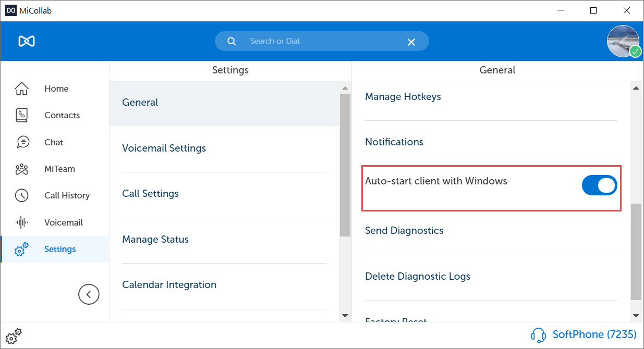644x349 pixels.
Task: Disable Auto-start client with Windows
Action: pos(599,185)
